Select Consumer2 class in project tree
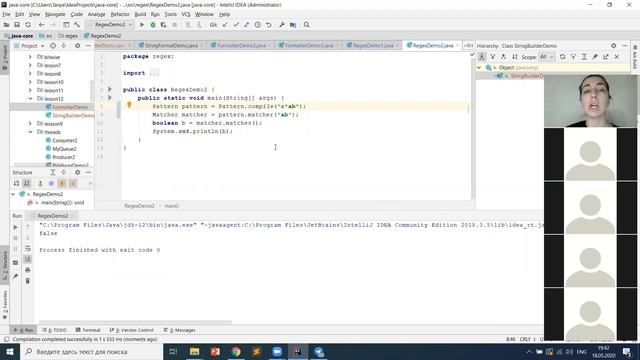The width and height of the screenshot is (640, 360). tap(61, 140)
